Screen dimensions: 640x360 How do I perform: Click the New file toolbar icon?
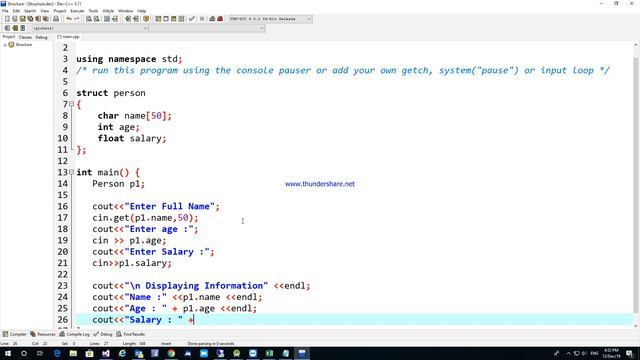click(7, 19)
